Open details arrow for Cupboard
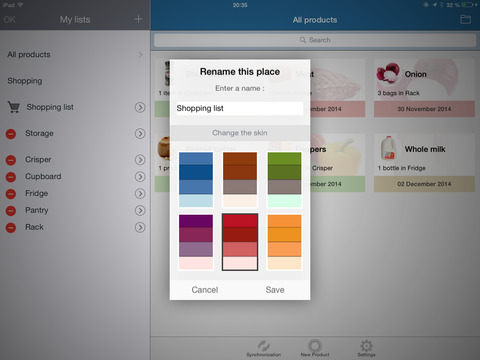Screen dimensions: 480x360 click(140, 177)
